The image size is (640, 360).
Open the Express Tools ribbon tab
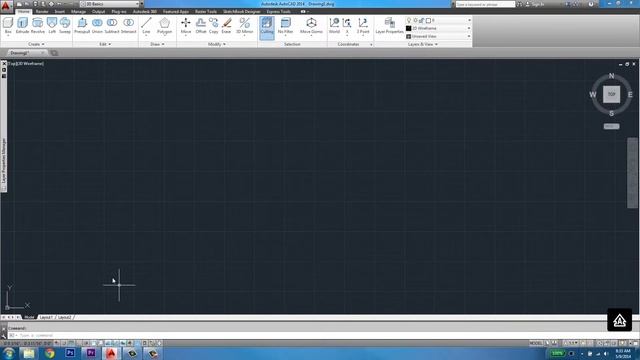coord(278,11)
